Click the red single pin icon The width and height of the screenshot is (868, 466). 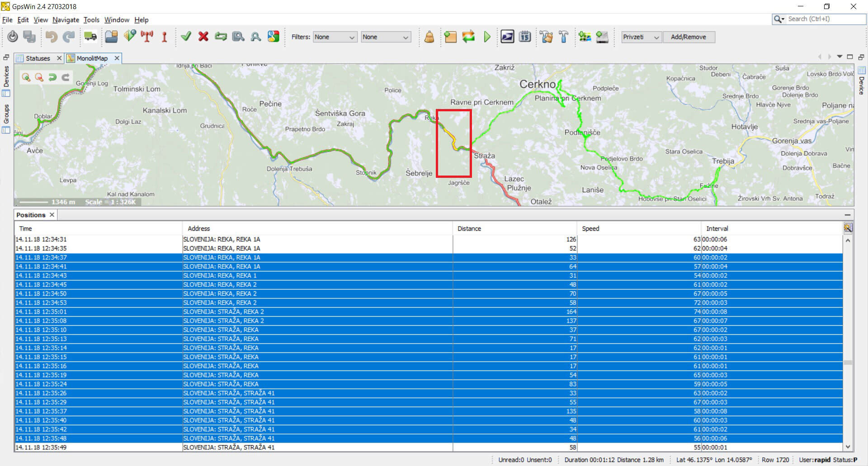click(x=165, y=37)
